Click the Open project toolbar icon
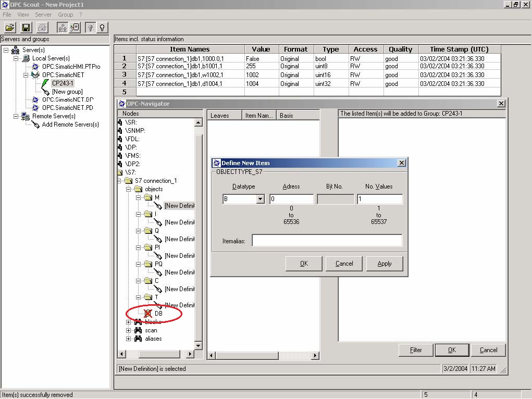 click(x=10, y=28)
